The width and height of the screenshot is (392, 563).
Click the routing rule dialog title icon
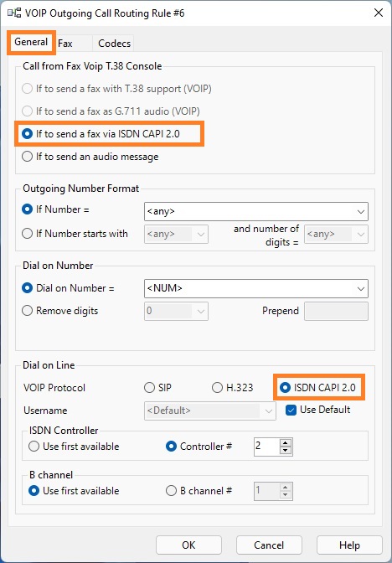pyautogui.click(x=14, y=13)
